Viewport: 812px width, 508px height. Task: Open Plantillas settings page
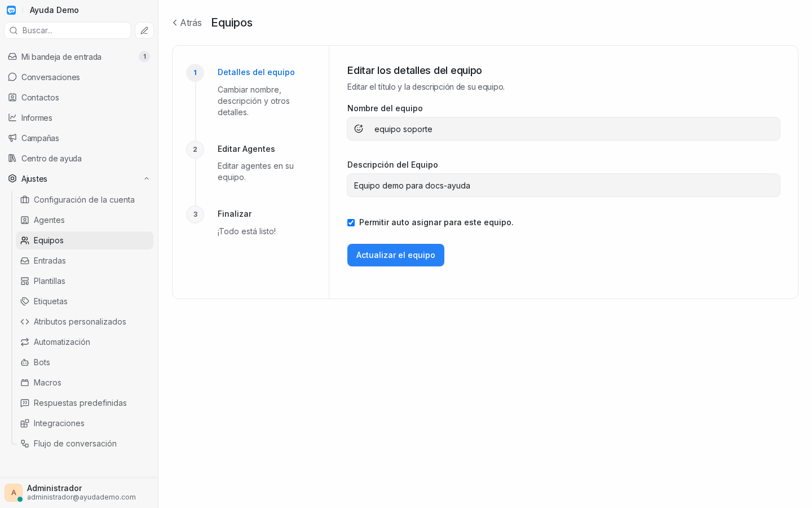coord(85,281)
